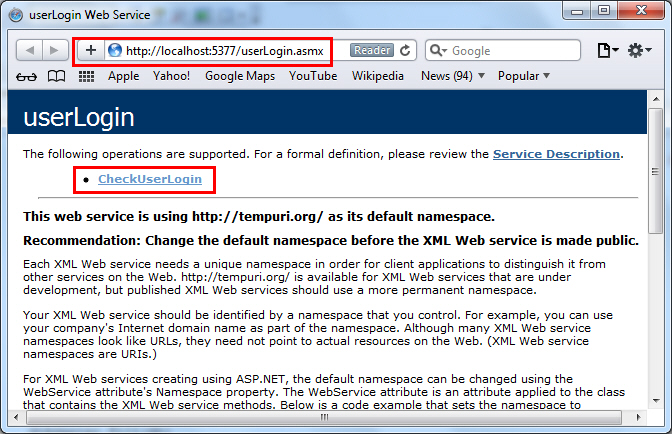Open the YouTube bookmark
Image resolution: width=672 pixels, height=434 pixels.
[x=313, y=76]
